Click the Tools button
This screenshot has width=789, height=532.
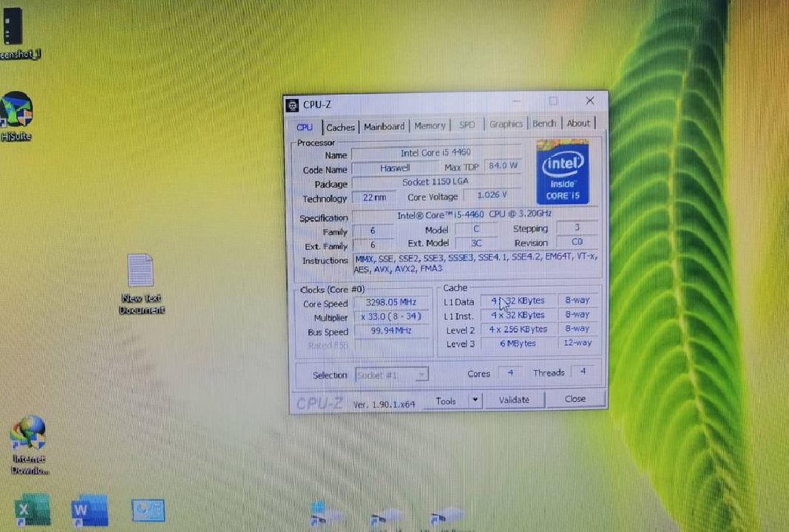(446, 400)
